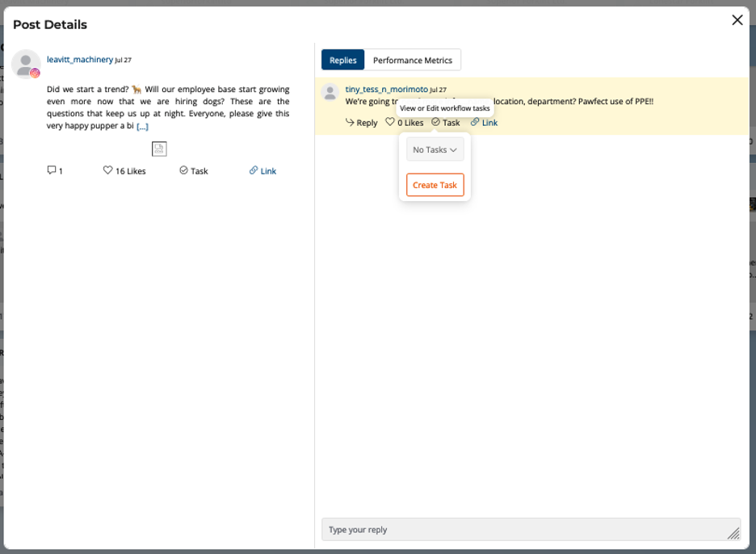This screenshot has width=756, height=554.
Task: Click the comment bubble icon on leavitt_machinery's post
Action: tap(52, 170)
